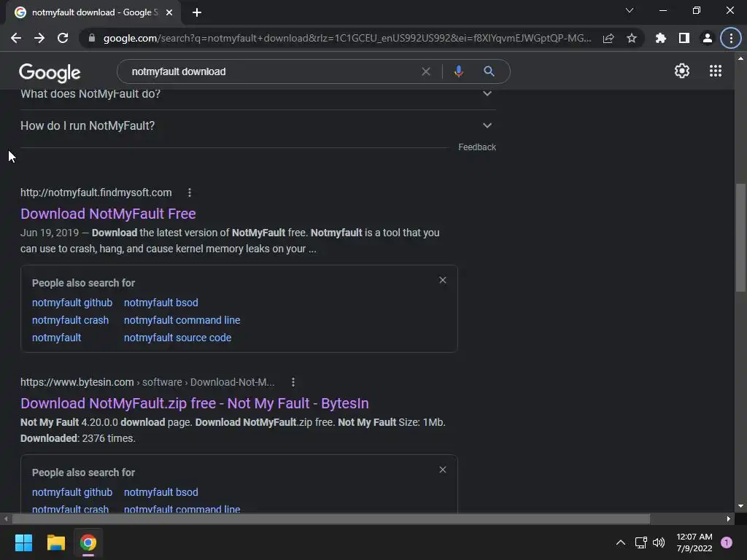747x560 pixels.
Task: Dismiss second 'People also search for' box
Action: (443, 470)
